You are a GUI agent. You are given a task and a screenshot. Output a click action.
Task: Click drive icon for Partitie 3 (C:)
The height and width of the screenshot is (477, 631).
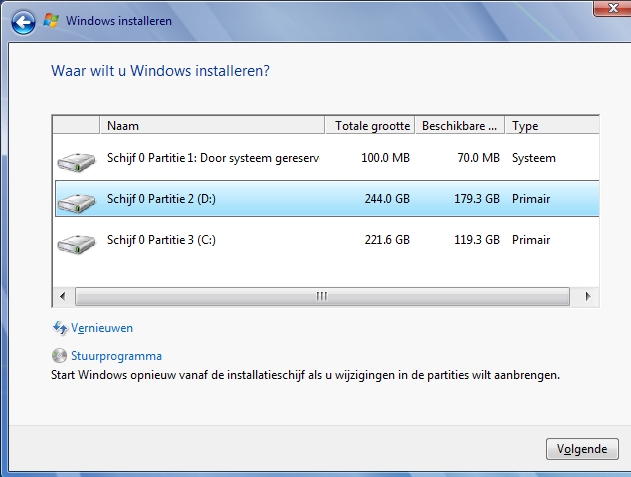tap(76, 244)
